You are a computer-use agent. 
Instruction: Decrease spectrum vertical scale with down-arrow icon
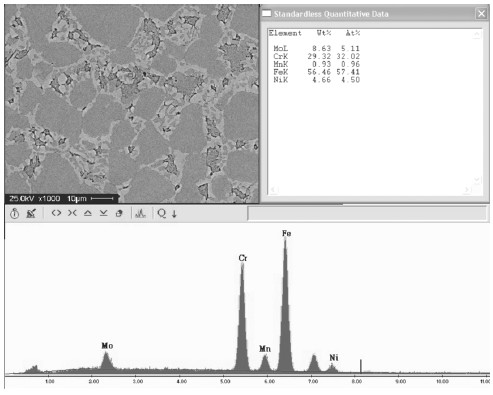click(x=104, y=213)
